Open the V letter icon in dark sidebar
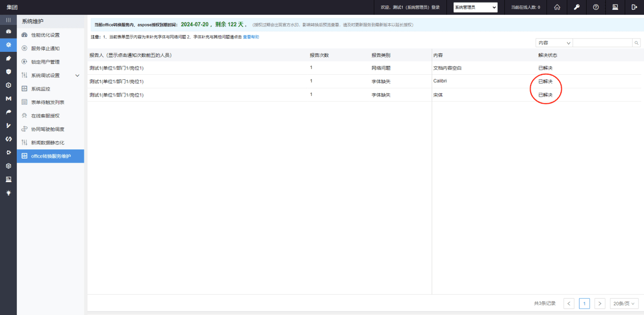This screenshot has width=644, height=315. tap(8, 125)
